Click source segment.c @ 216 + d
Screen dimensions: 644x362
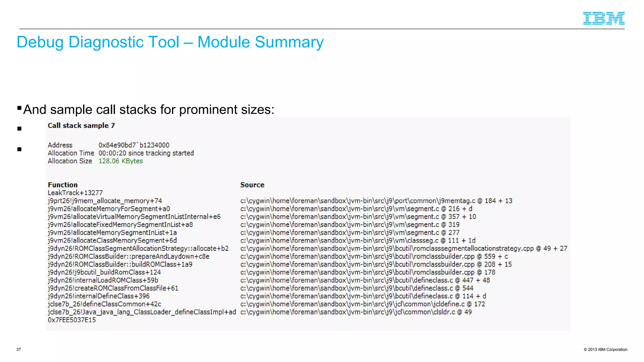coord(356,209)
